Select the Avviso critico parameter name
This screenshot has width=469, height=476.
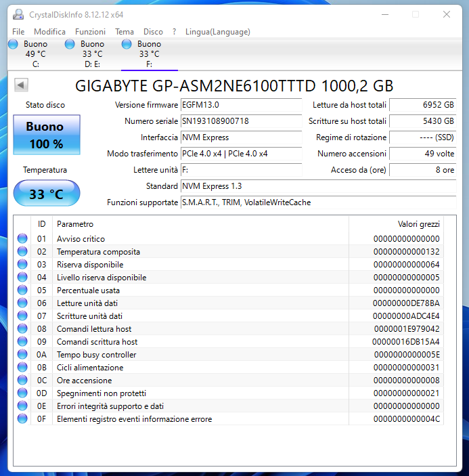point(81,239)
